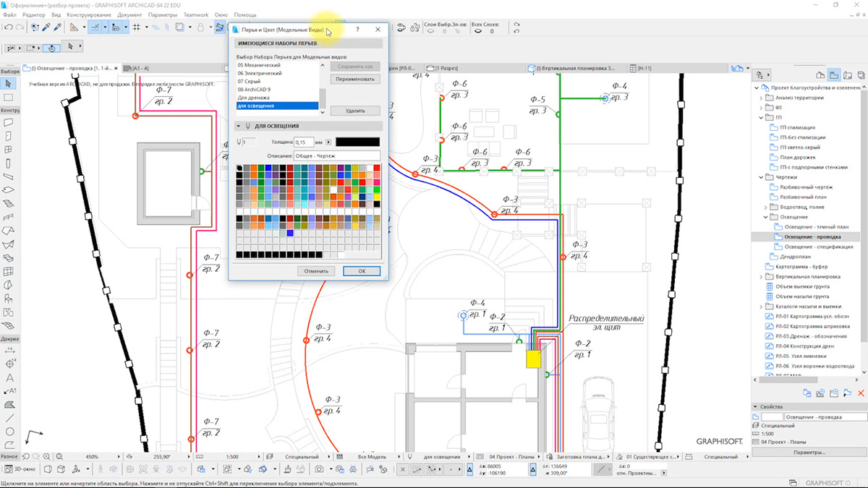The width and height of the screenshot is (868, 488).
Task: Select the Beam tool in toolbox
Action: [x=9, y=176]
